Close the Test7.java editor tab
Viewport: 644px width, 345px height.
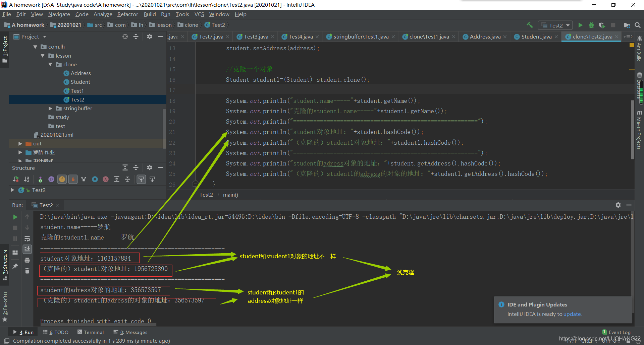pyautogui.click(x=227, y=37)
